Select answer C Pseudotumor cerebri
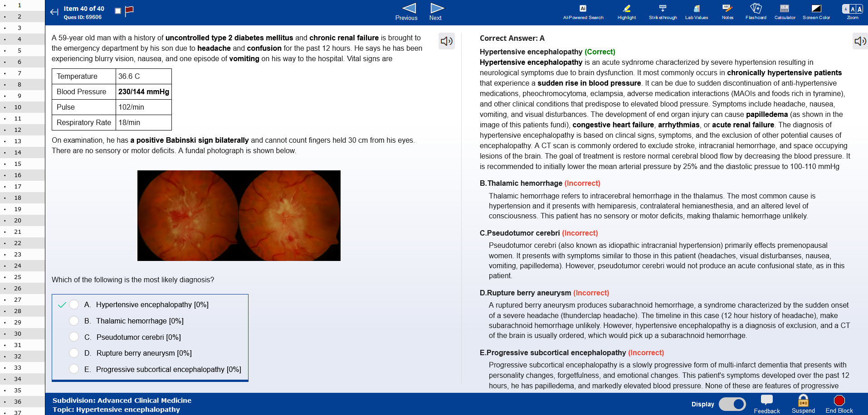 point(74,337)
